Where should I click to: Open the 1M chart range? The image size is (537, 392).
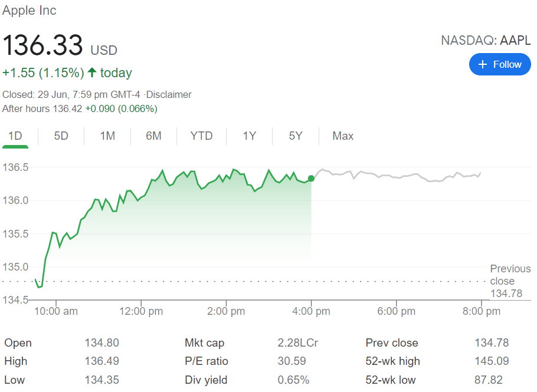tap(107, 136)
